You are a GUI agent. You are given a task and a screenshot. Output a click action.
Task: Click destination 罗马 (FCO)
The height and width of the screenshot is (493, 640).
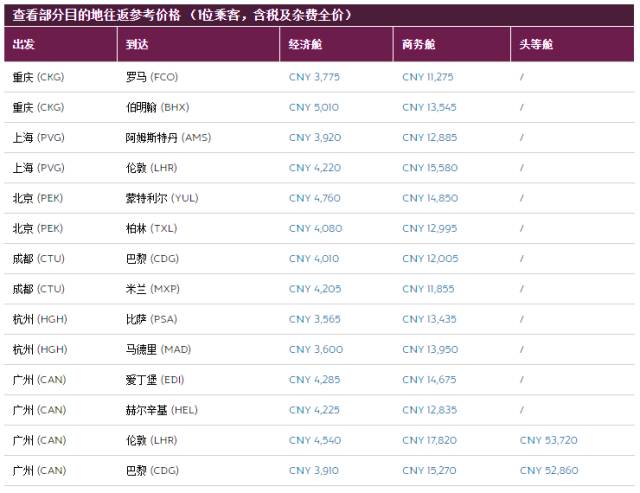[152, 77]
